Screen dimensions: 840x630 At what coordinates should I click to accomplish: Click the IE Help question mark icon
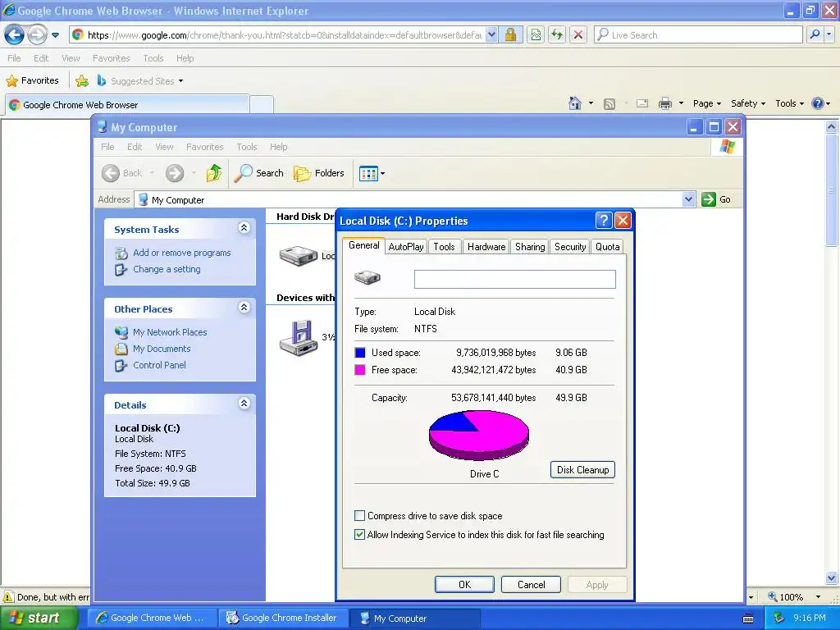click(x=818, y=103)
